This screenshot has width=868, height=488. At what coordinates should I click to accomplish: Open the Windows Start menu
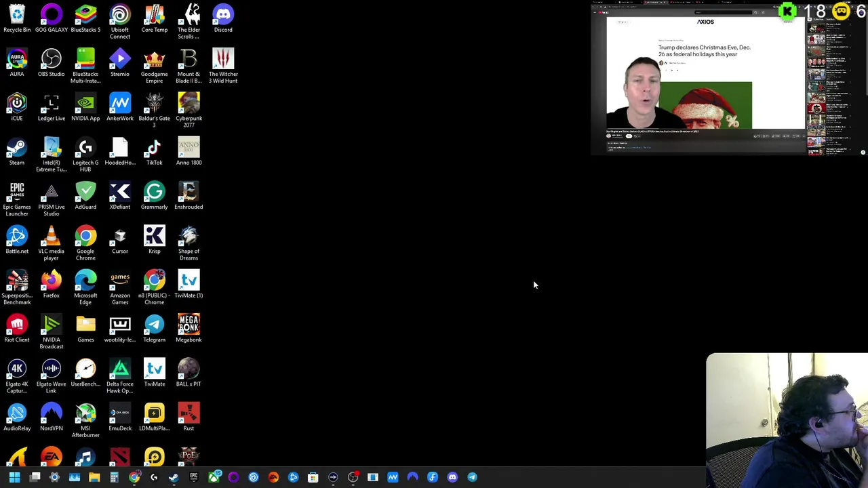[x=15, y=477]
